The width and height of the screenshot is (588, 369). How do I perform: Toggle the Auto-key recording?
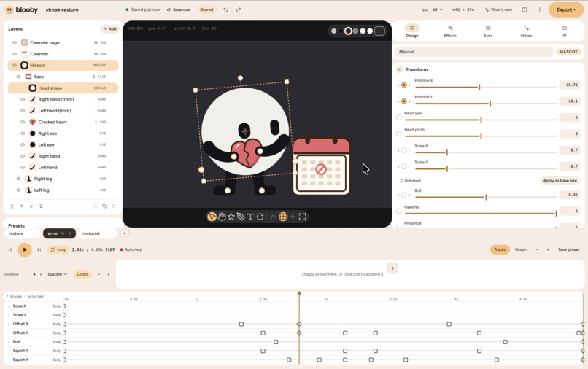131,249
